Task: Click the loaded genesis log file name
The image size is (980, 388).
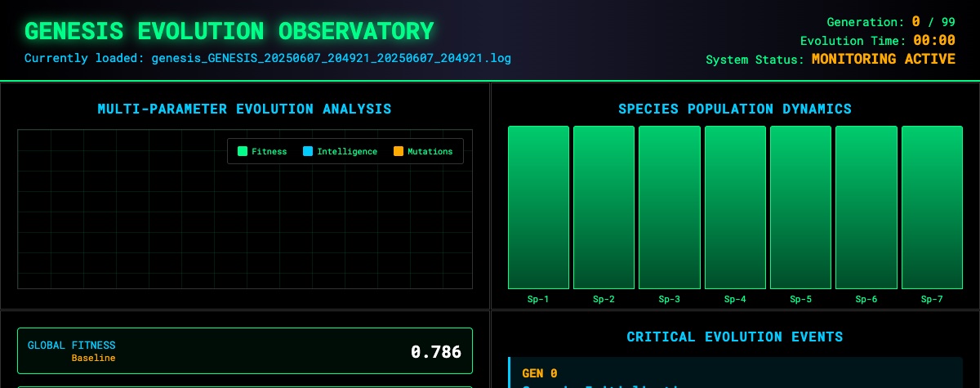Action: pyautogui.click(x=332, y=59)
